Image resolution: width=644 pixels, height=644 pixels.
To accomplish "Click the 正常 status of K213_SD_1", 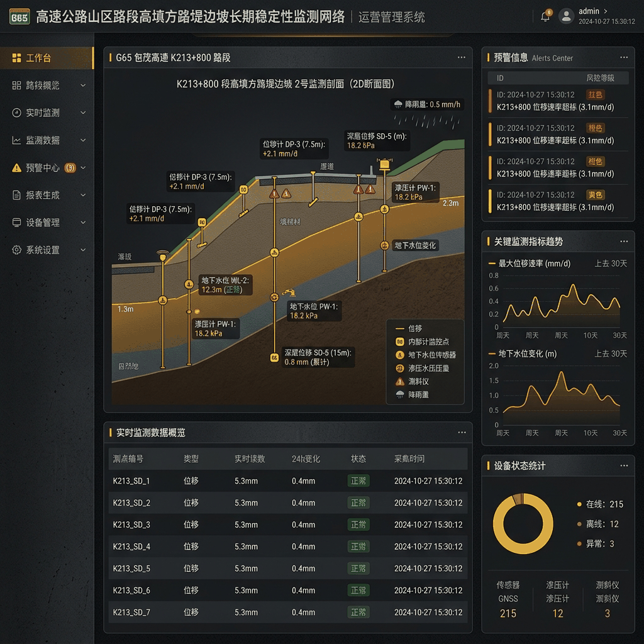I will click(358, 481).
